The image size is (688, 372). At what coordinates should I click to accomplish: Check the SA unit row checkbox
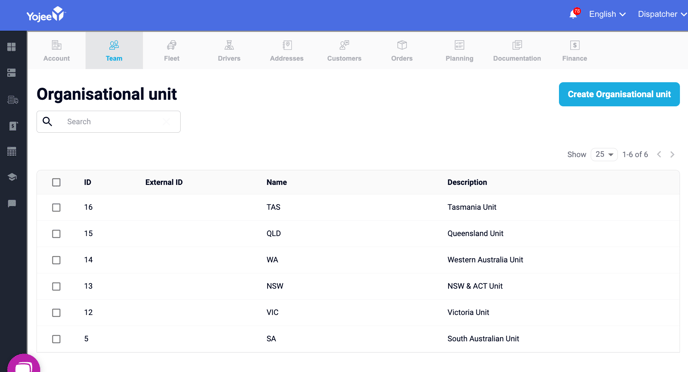(56, 339)
